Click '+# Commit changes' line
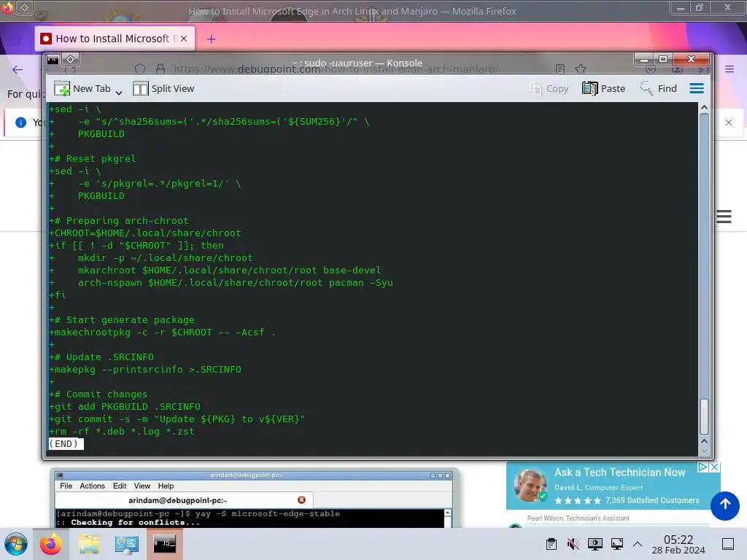This screenshot has height=560, width=747. (98, 394)
